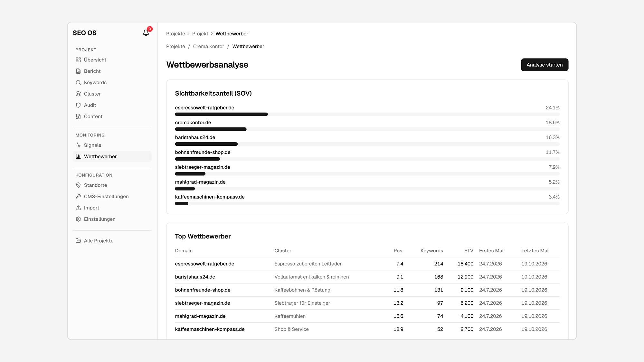Click the Domain column header
The width and height of the screenshot is (644, 362).
184,251
